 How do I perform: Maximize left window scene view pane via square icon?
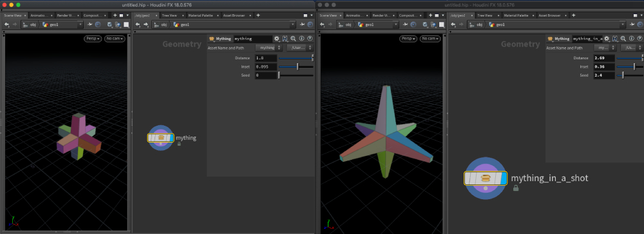click(x=121, y=15)
